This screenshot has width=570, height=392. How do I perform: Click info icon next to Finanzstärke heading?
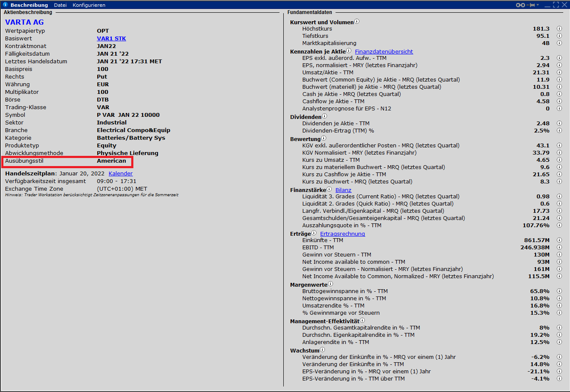coord(329,189)
